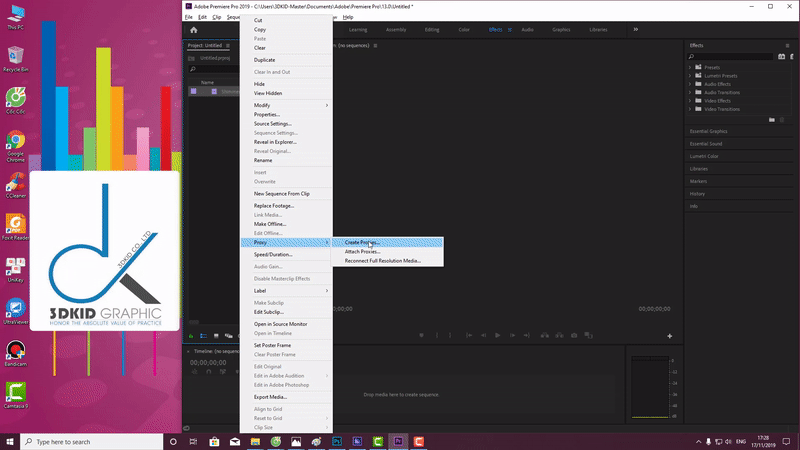Image resolution: width=800 pixels, height=450 pixels.
Task: Select Attach Proxies from the submenu
Action: [362, 251]
